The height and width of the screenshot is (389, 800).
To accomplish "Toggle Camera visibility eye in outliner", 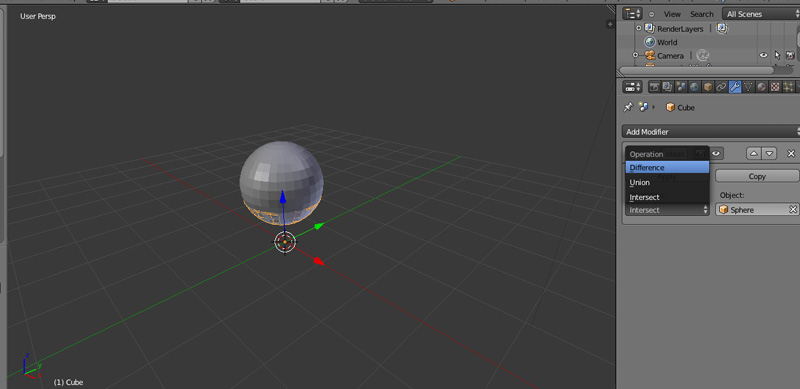I will click(763, 56).
